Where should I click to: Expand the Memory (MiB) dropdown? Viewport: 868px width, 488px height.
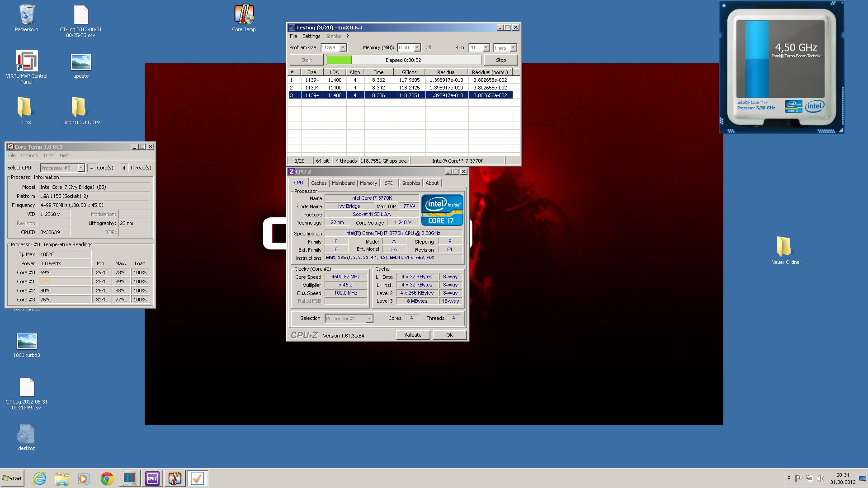point(417,47)
